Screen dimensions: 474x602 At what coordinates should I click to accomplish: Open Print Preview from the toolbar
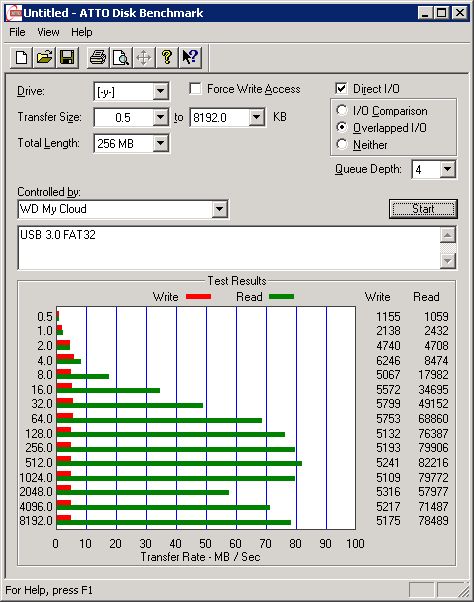121,58
